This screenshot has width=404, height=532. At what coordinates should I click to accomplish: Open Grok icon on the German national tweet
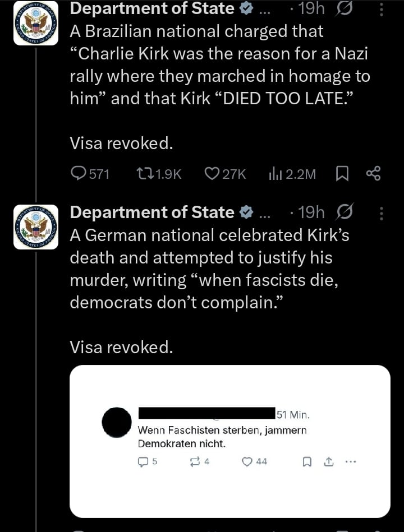coord(342,212)
